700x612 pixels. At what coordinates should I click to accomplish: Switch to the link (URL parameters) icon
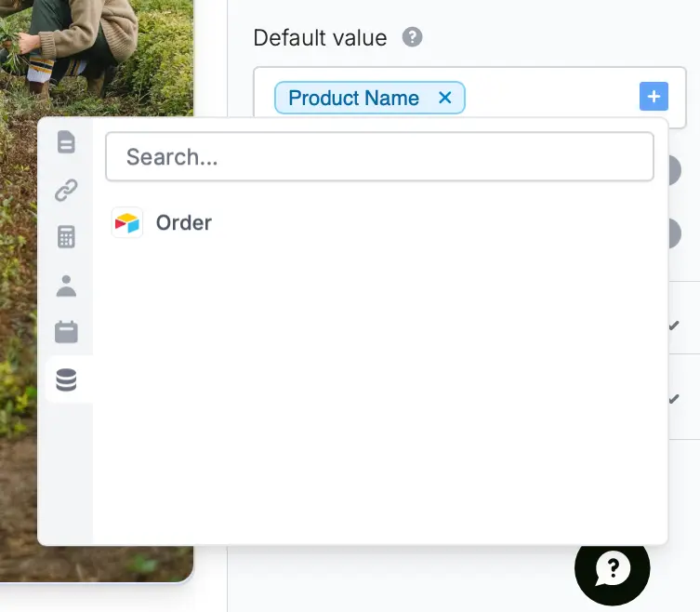[66, 191]
